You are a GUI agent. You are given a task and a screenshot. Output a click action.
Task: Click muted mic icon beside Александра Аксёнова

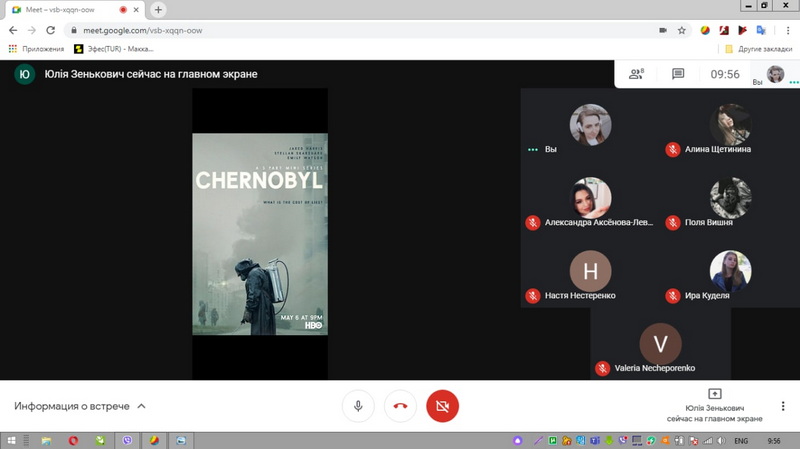coord(533,222)
